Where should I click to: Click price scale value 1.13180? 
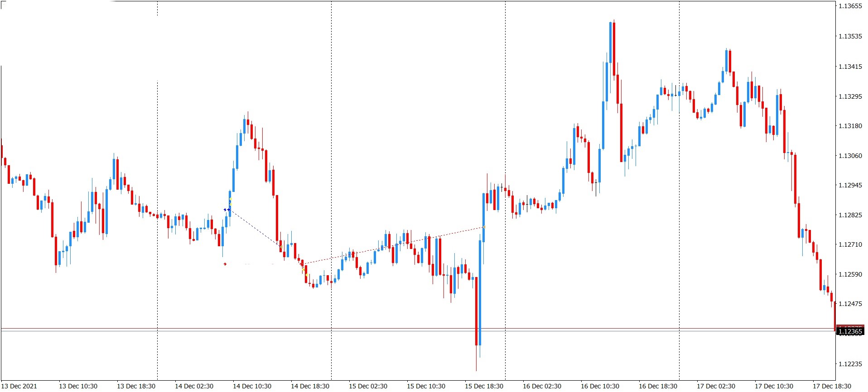(x=850, y=126)
